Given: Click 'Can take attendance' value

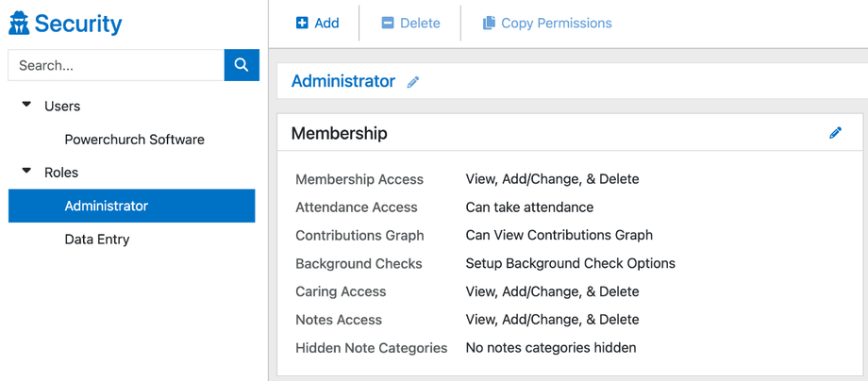Looking at the screenshot, I should 530,207.
